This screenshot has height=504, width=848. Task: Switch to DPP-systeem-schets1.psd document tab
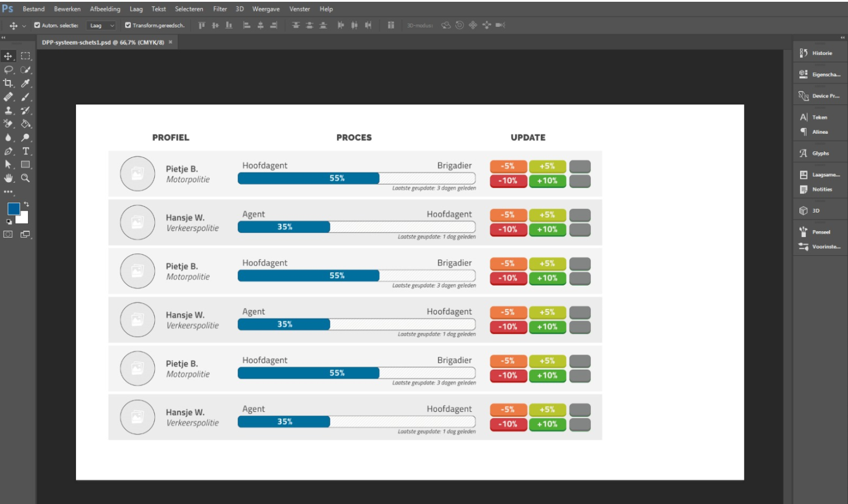click(103, 42)
